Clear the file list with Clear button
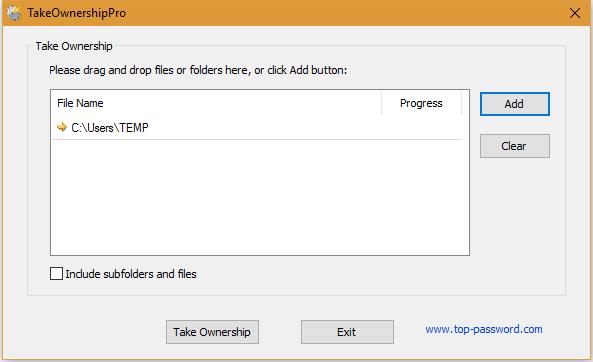This screenshot has width=593, height=362. click(514, 146)
